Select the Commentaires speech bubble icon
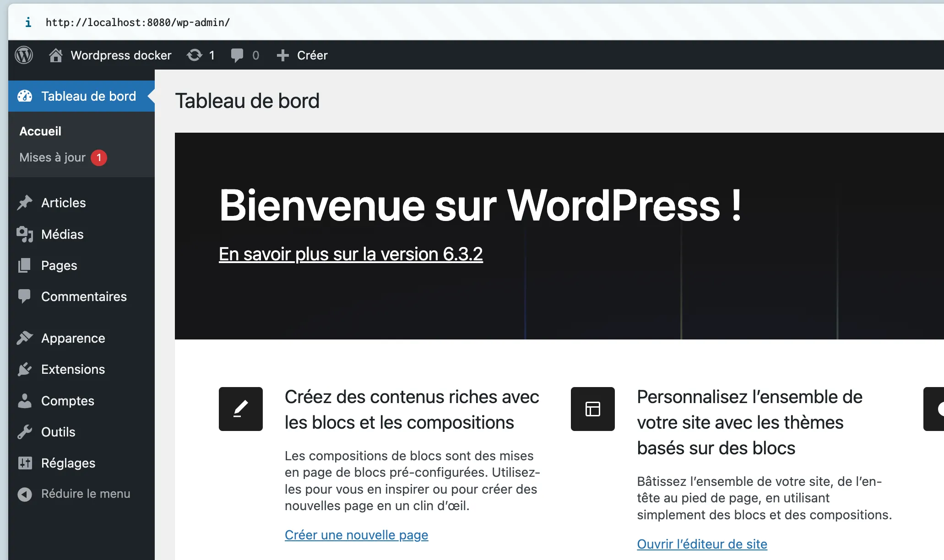Image resolution: width=944 pixels, height=560 pixels. 24,296
